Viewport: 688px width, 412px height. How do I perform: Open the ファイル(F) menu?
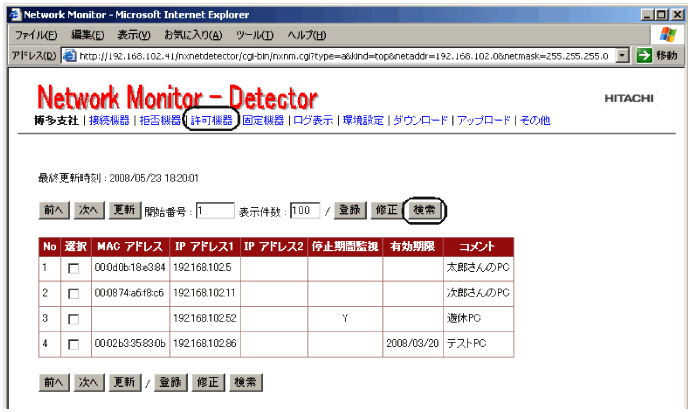pos(36,35)
